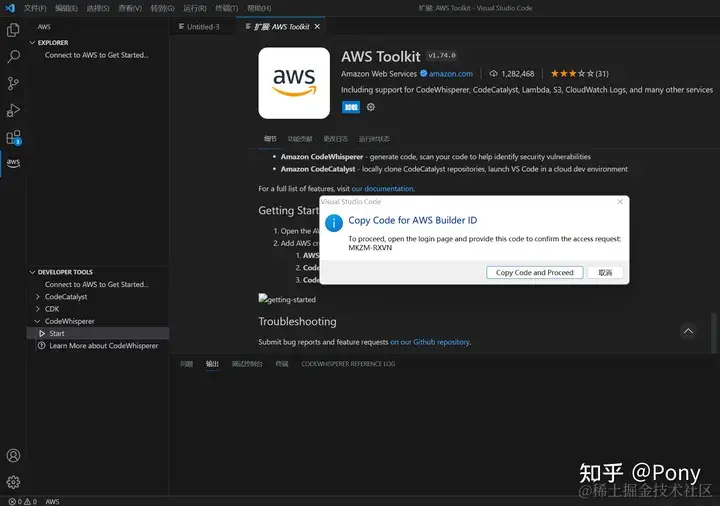Open the CODEWHISPERER REFERENCE LOG tab
The image size is (720, 506).
point(348,364)
